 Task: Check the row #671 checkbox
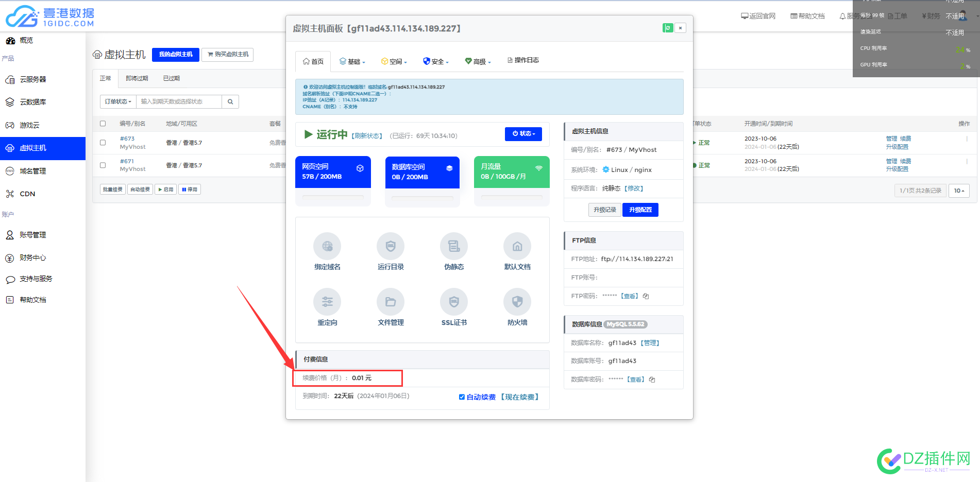point(103,165)
